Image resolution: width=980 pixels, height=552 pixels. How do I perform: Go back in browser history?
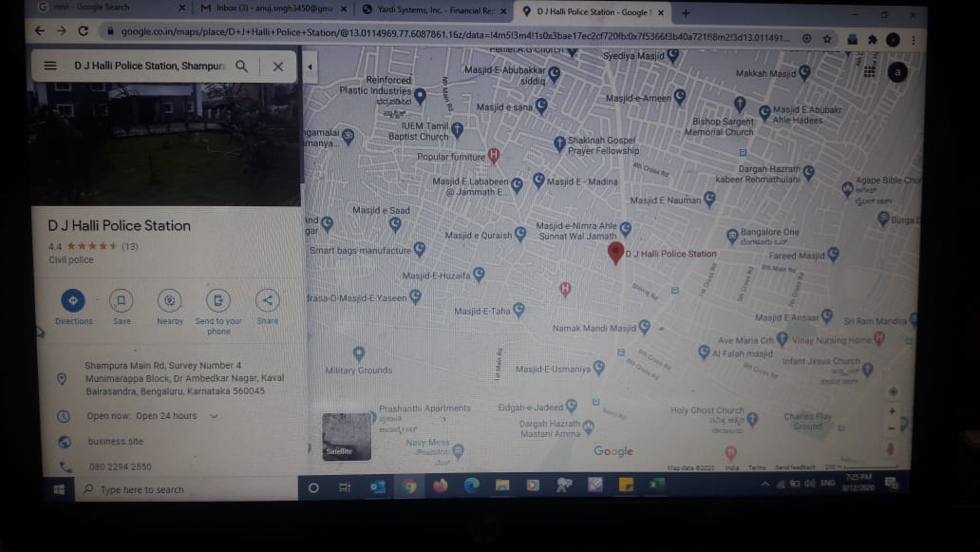tap(39, 30)
